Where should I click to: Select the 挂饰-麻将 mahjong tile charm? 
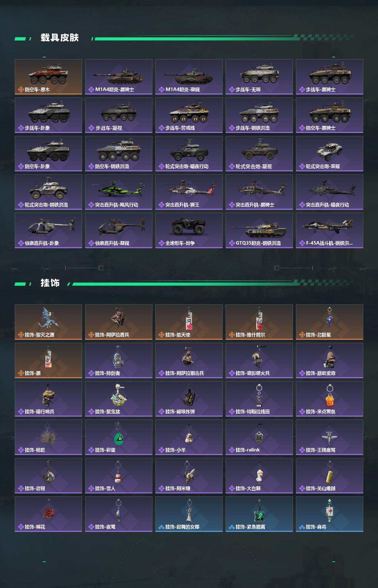point(330,514)
